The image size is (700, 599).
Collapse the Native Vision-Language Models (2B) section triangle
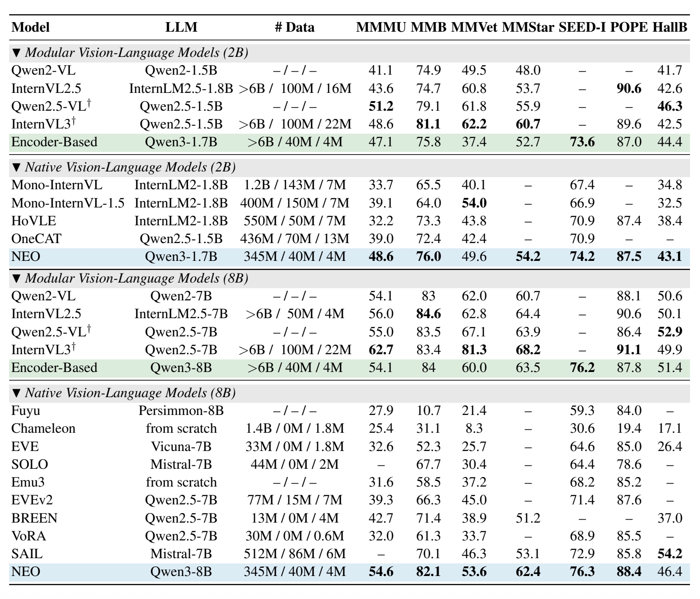point(17,167)
